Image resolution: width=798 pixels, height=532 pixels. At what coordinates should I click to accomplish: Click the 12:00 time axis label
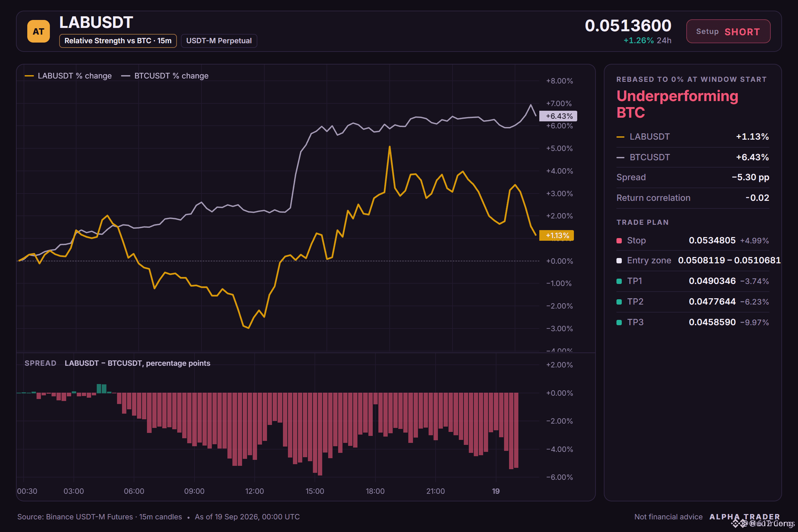[254, 491]
